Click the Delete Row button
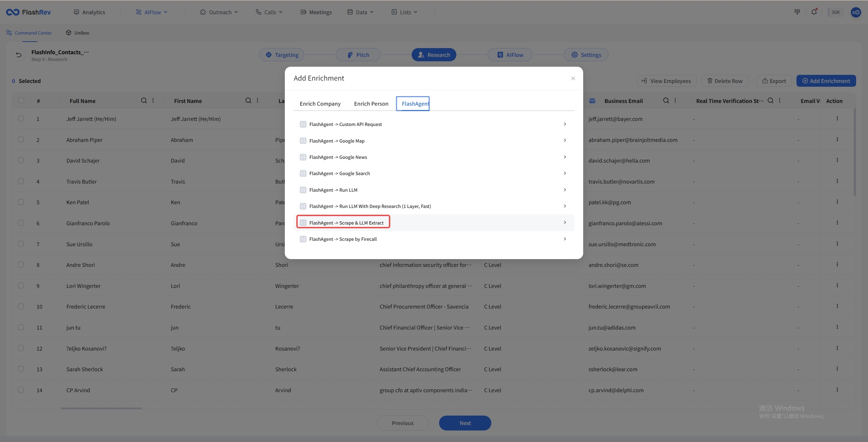The image size is (868, 442). click(725, 81)
